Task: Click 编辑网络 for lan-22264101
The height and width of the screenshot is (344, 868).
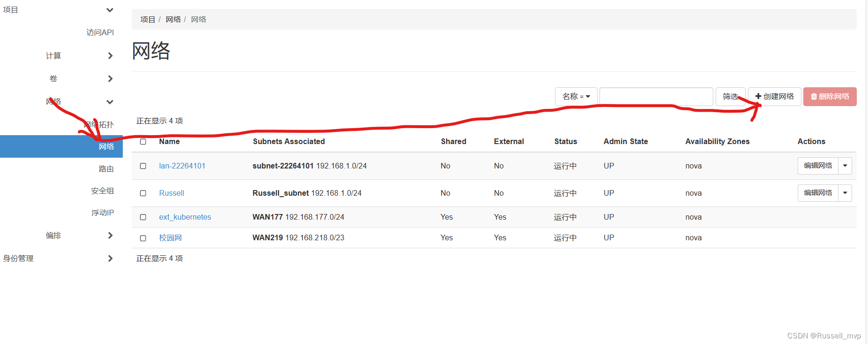Action: click(x=818, y=166)
